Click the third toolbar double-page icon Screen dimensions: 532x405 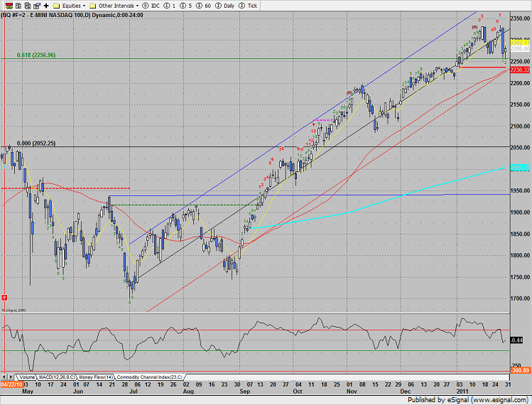pyautogui.click(x=28, y=6)
